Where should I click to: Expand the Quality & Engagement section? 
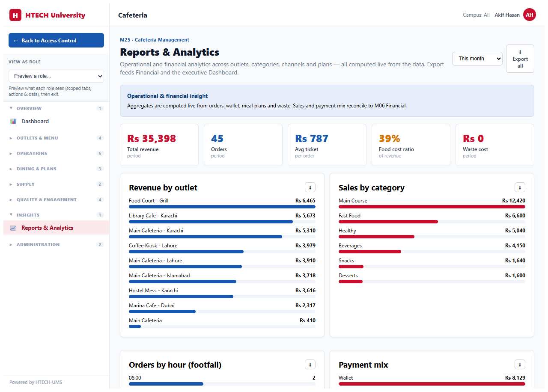coord(56,200)
